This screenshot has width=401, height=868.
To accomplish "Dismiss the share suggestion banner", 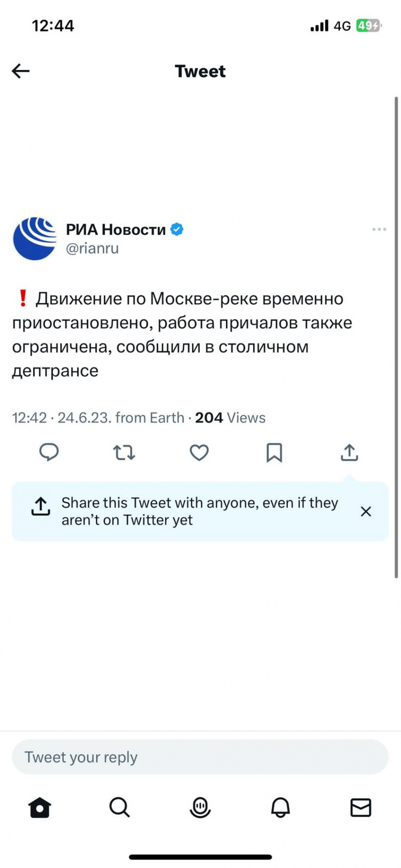I will [366, 511].
